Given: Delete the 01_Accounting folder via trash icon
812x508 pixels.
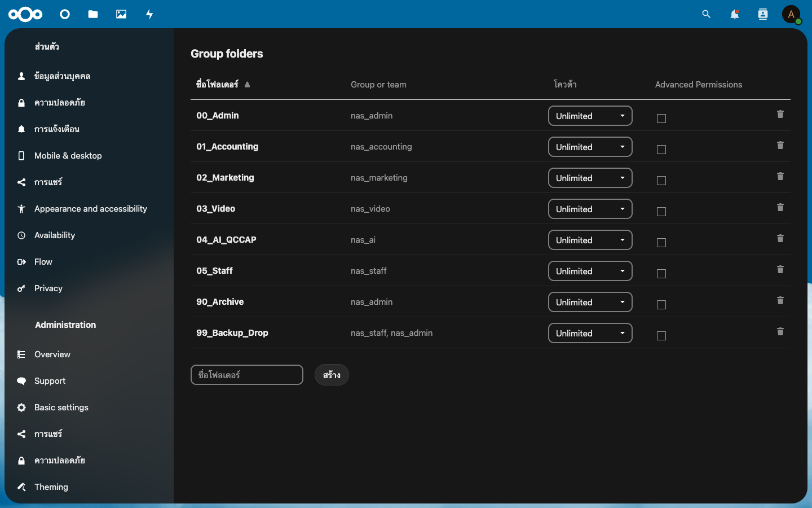Looking at the screenshot, I should click(x=780, y=146).
